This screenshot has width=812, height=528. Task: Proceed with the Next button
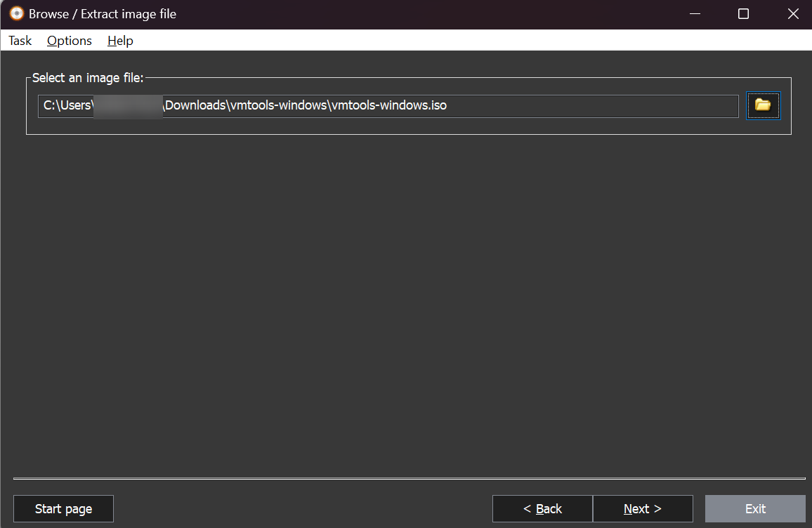tap(642, 509)
